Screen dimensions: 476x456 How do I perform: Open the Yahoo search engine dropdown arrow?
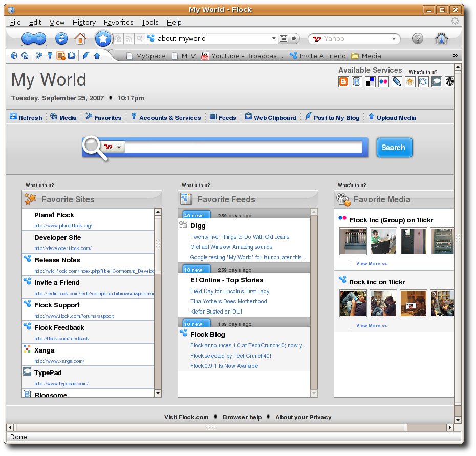tap(394, 39)
